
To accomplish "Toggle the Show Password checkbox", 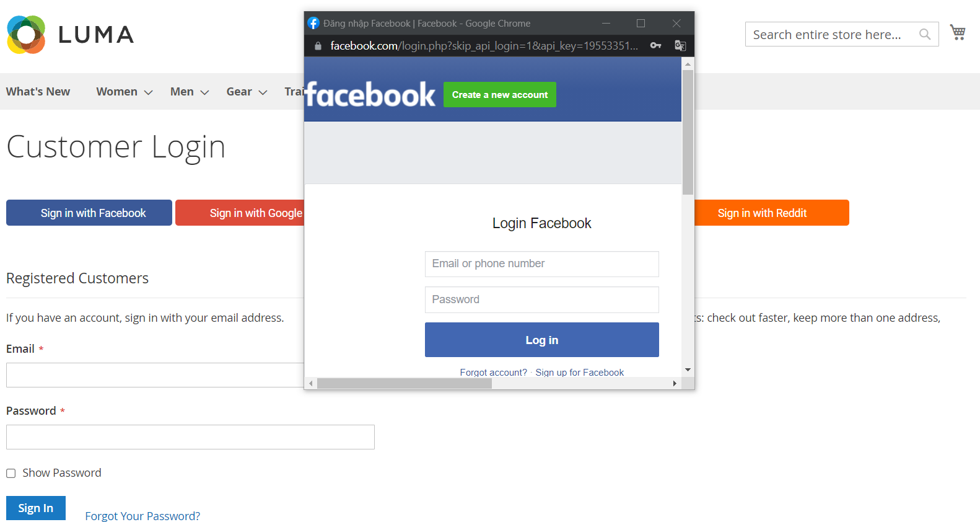I will point(11,473).
